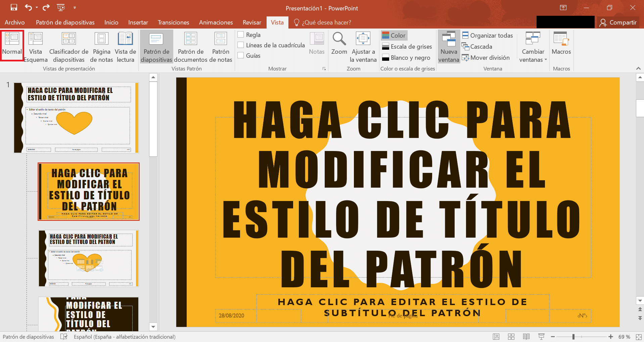
Task: Arrange windows in Cascada
Action: tap(477, 47)
